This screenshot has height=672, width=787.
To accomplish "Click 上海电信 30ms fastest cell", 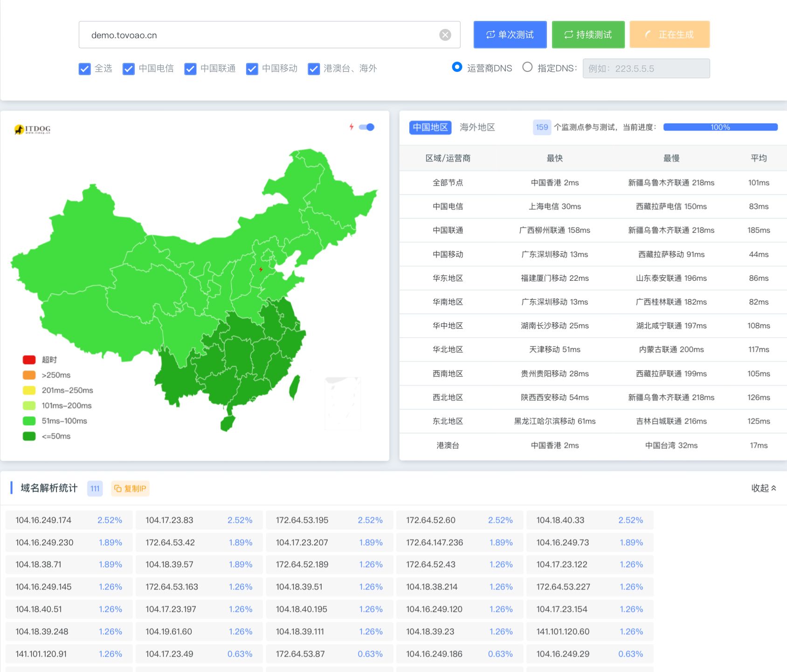I will pyautogui.click(x=555, y=207).
